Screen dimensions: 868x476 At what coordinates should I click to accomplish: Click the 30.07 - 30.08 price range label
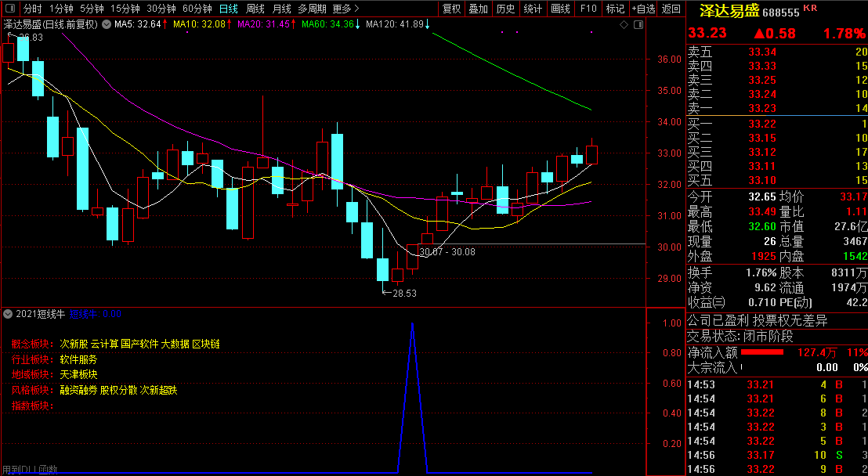(447, 252)
